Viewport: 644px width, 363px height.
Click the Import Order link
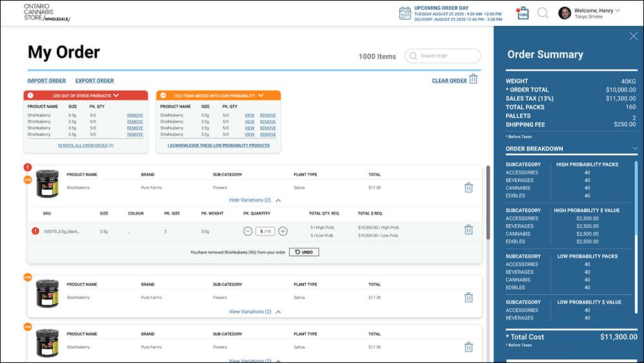pyautogui.click(x=46, y=80)
